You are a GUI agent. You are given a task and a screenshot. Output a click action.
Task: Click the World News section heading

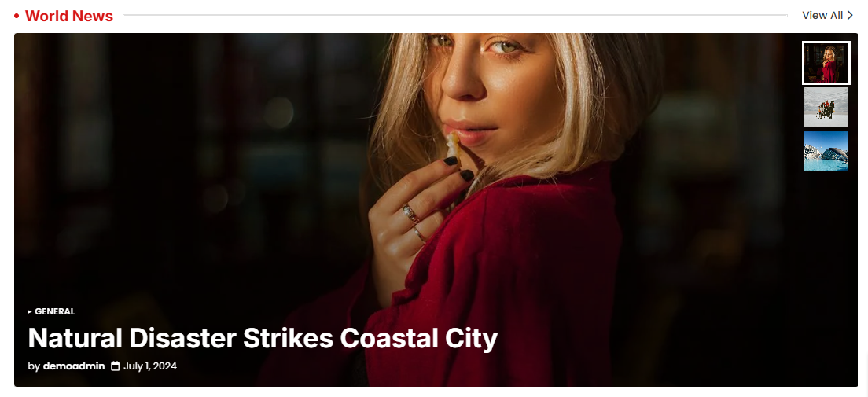pyautogui.click(x=69, y=16)
